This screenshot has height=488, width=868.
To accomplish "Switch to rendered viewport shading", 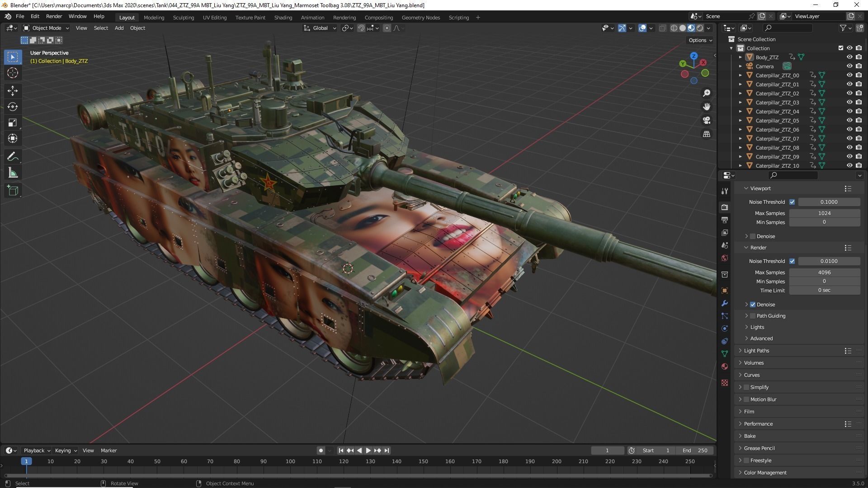I will (700, 28).
